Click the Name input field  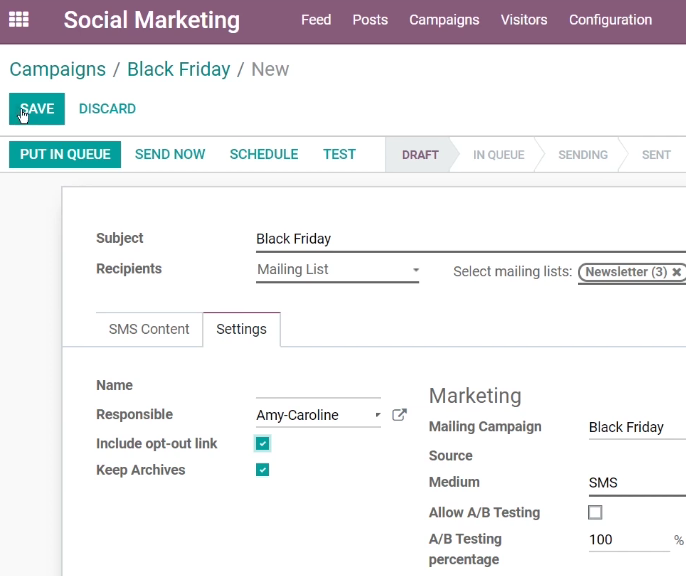(318, 387)
